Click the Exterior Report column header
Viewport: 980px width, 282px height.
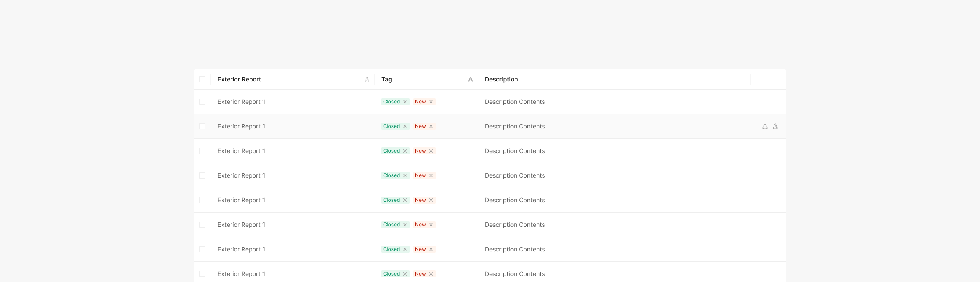(x=239, y=79)
